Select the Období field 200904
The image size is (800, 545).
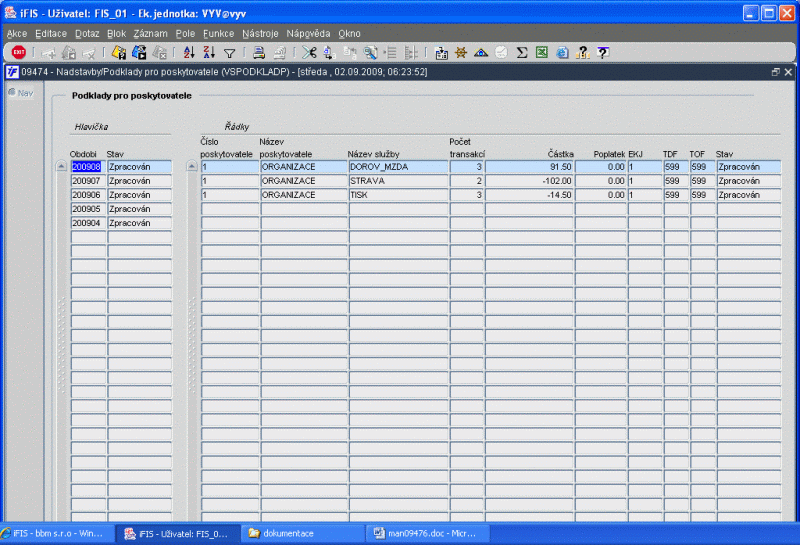point(88,223)
